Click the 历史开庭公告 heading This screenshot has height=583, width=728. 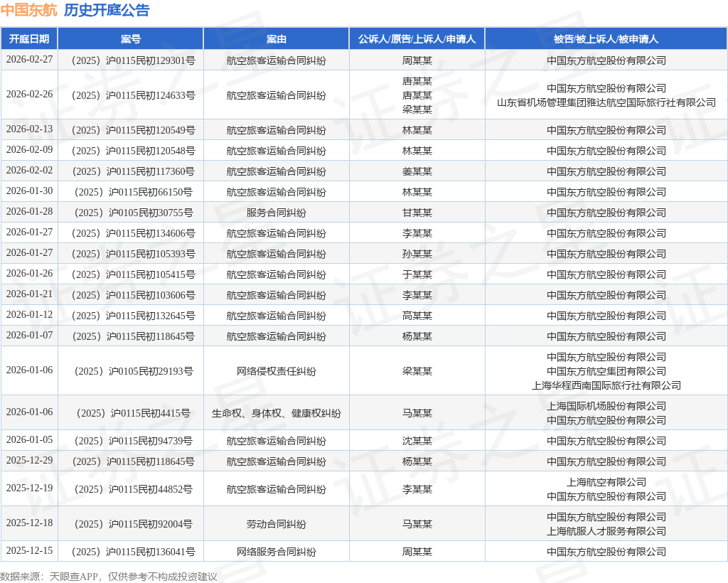coord(107,10)
